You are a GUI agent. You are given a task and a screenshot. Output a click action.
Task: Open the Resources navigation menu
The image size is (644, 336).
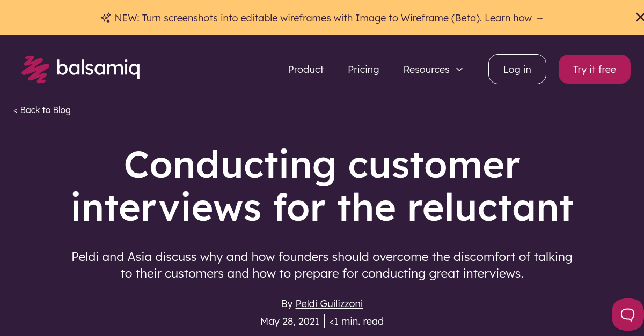(426, 69)
